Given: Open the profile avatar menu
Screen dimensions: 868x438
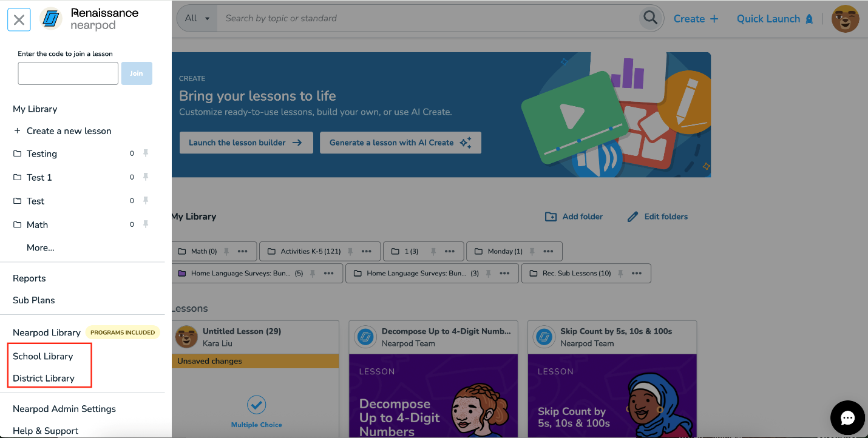Looking at the screenshot, I should (x=845, y=19).
